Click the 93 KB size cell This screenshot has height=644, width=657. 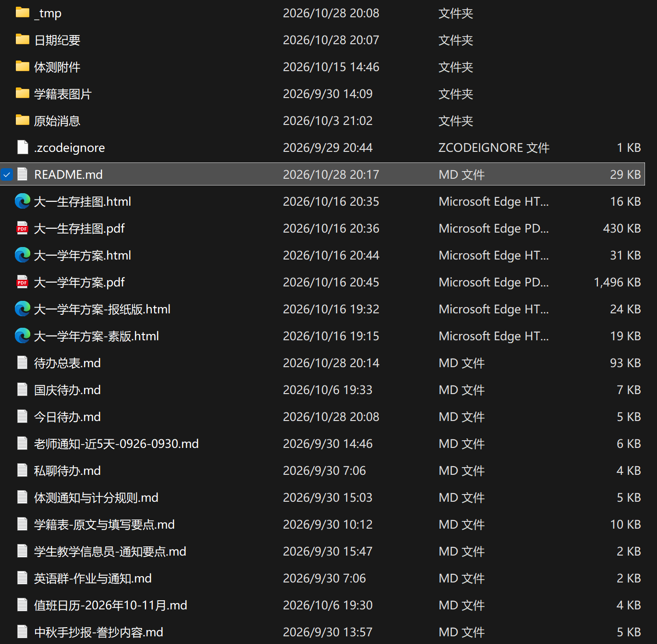coord(625,363)
